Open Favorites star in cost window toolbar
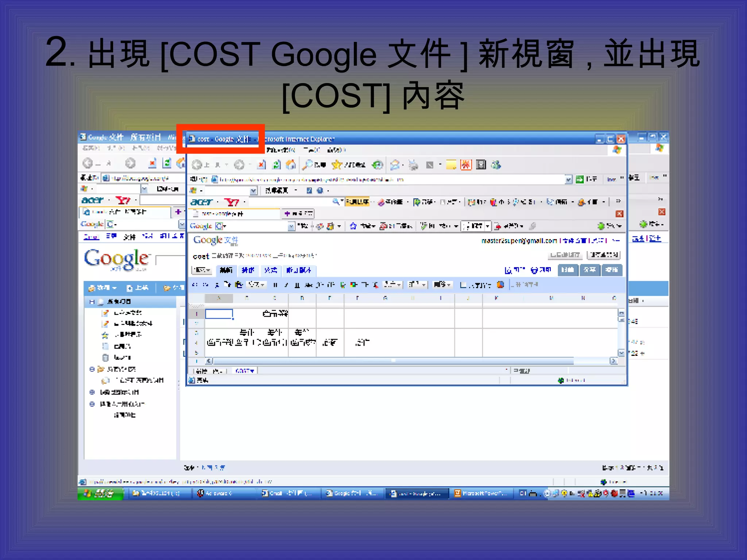 337,165
